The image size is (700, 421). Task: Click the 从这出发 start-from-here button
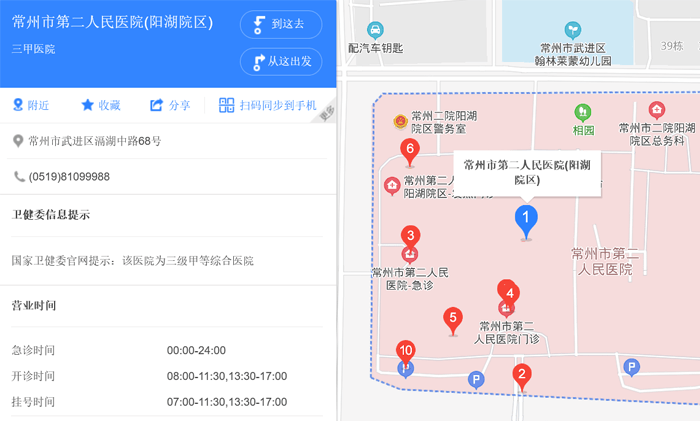281,62
